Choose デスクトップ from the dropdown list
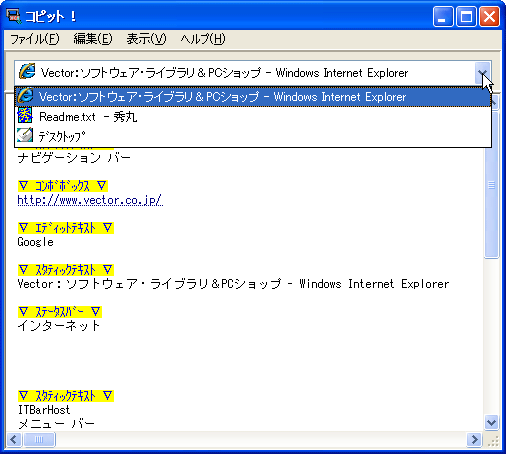 [253, 136]
